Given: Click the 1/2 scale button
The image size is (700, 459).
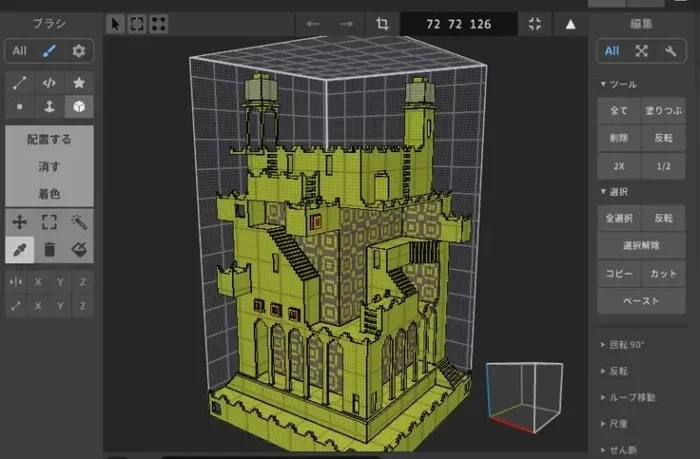Looking at the screenshot, I should point(663,166).
